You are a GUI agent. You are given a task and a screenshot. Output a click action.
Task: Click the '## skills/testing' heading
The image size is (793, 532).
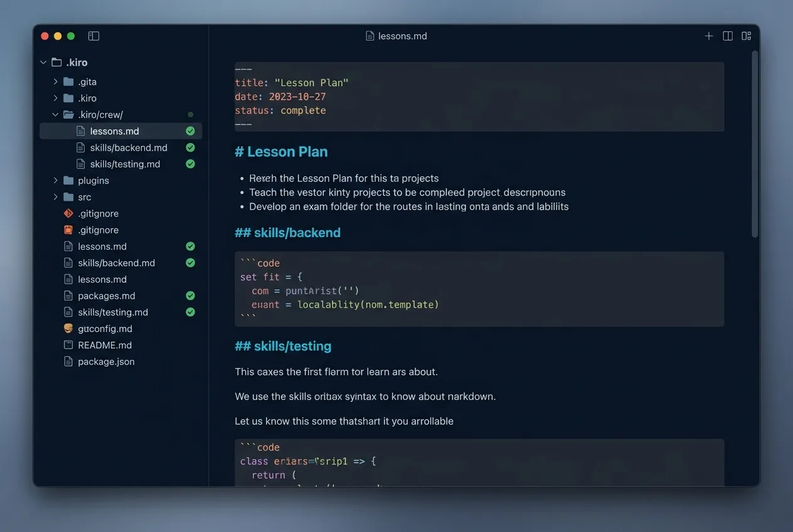click(x=283, y=346)
